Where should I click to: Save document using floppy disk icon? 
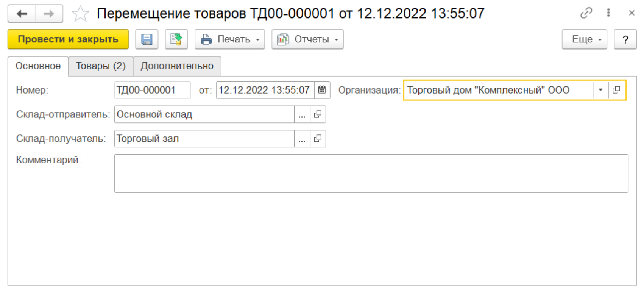click(x=147, y=39)
